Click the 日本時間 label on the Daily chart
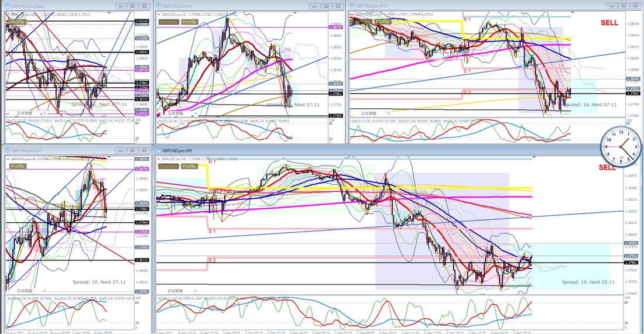The width and height of the screenshot is (644, 334). [24, 112]
